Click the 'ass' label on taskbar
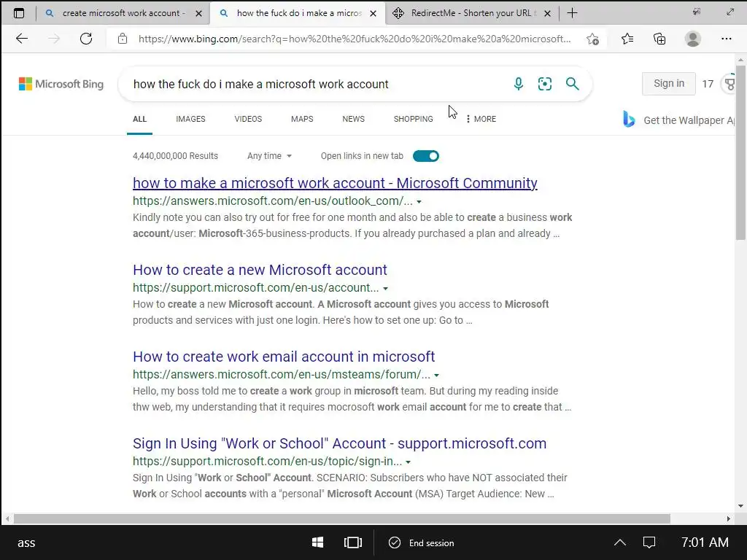The height and width of the screenshot is (560, 747). tap(26, 542)
